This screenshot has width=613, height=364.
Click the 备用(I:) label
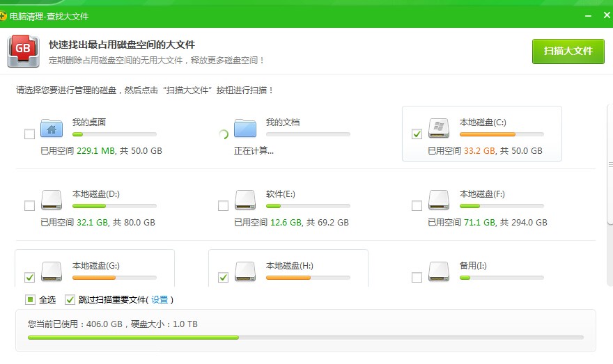(x=473, y=266)
